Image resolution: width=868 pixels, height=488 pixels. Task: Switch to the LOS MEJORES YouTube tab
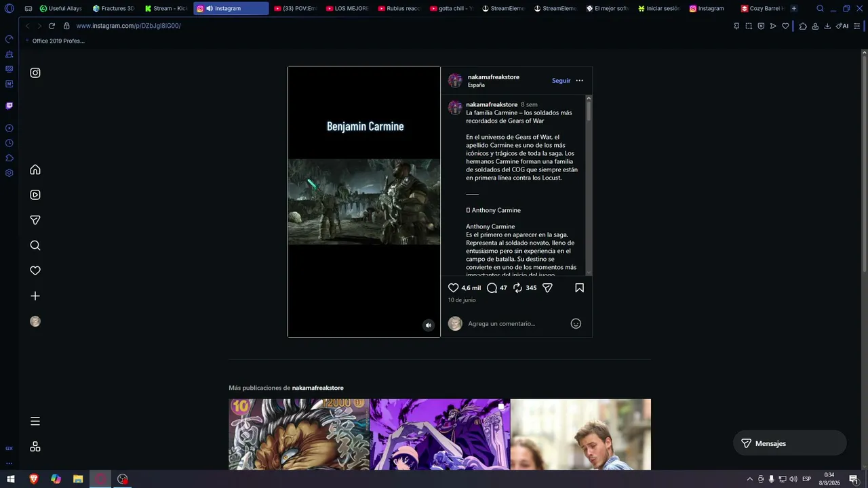point(347,9)
